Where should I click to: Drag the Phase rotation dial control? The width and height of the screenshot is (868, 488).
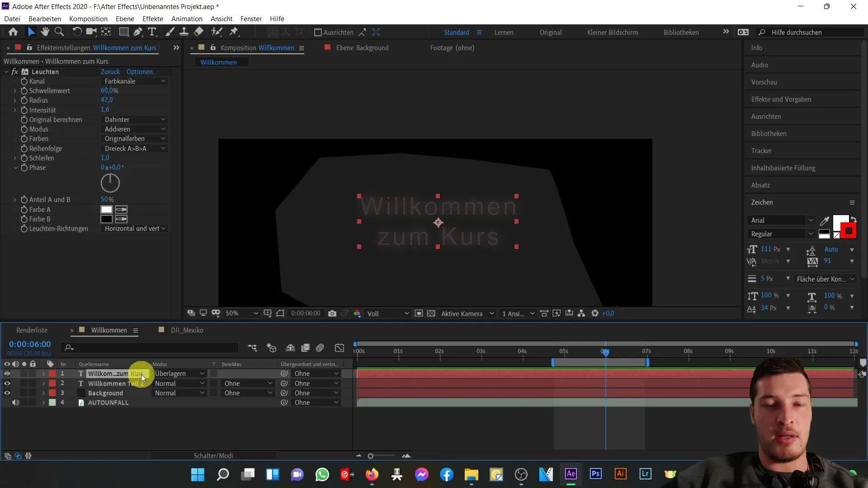(110, 183)
